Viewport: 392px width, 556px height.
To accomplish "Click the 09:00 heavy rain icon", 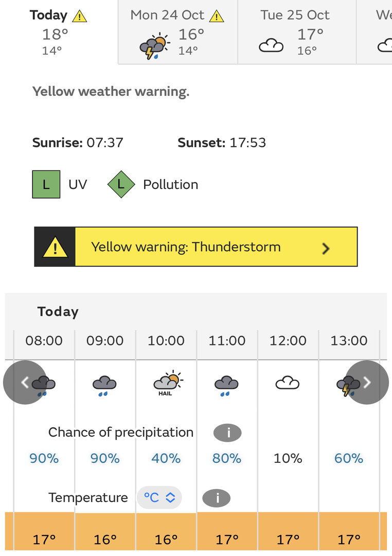I will click(104, 386).
